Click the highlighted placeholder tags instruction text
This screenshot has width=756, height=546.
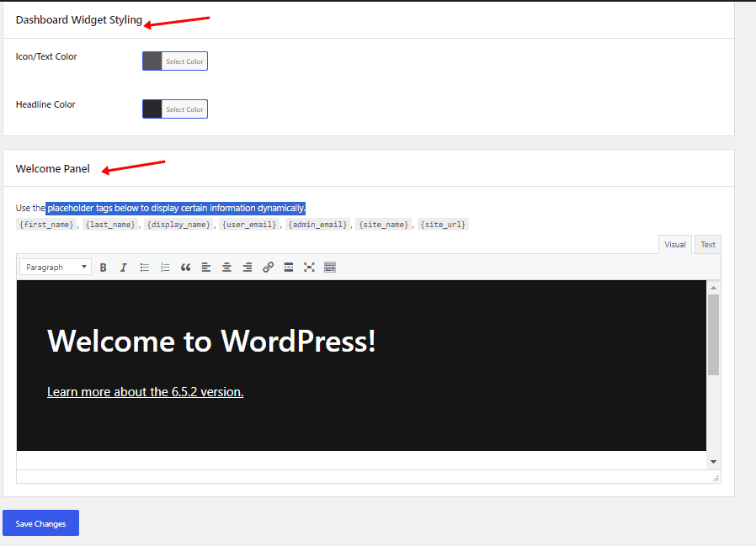[176, 208]
